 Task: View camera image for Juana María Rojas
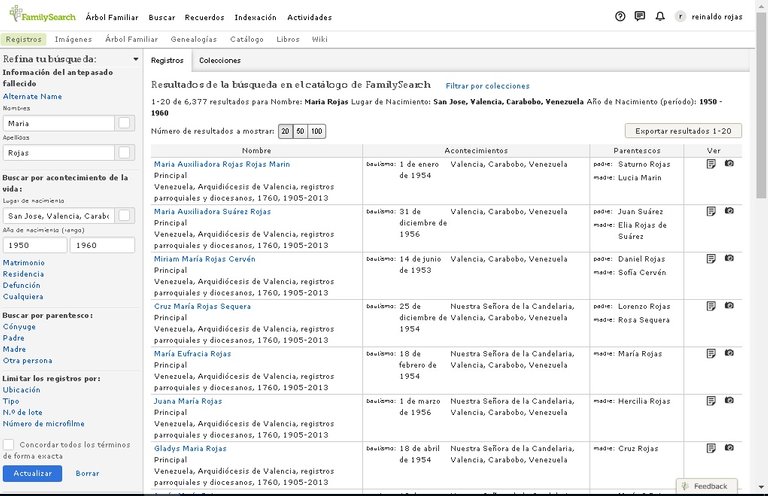(729, 400)
